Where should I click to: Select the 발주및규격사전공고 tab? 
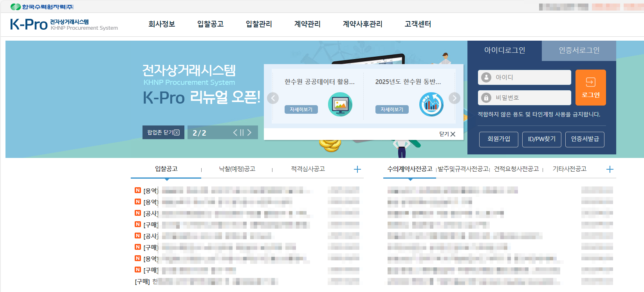click(463, 169)
